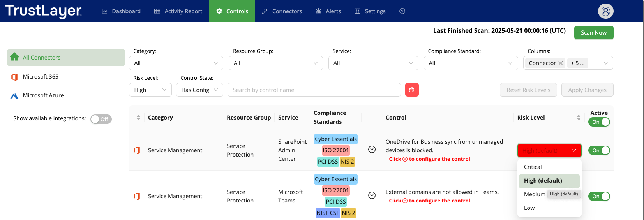Expand details for External domains control
This screenshot has height=220, width=644.
click(x=372, y=195)
